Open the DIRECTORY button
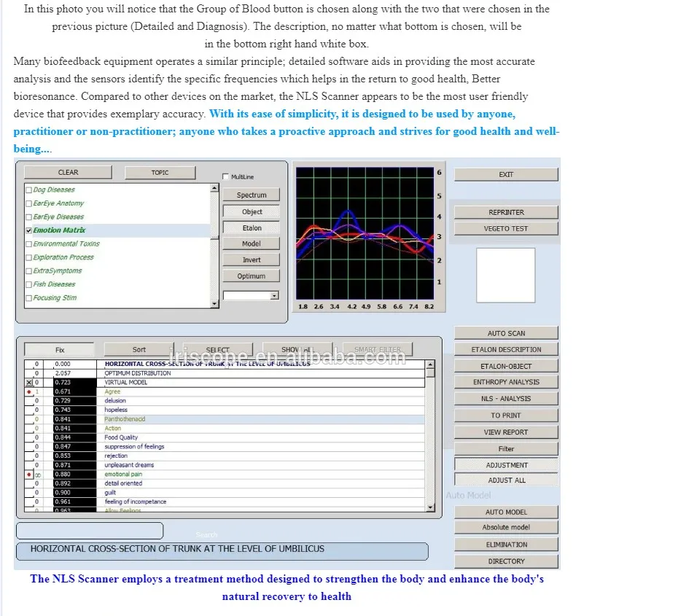697x616 pixels. point(506,561)
